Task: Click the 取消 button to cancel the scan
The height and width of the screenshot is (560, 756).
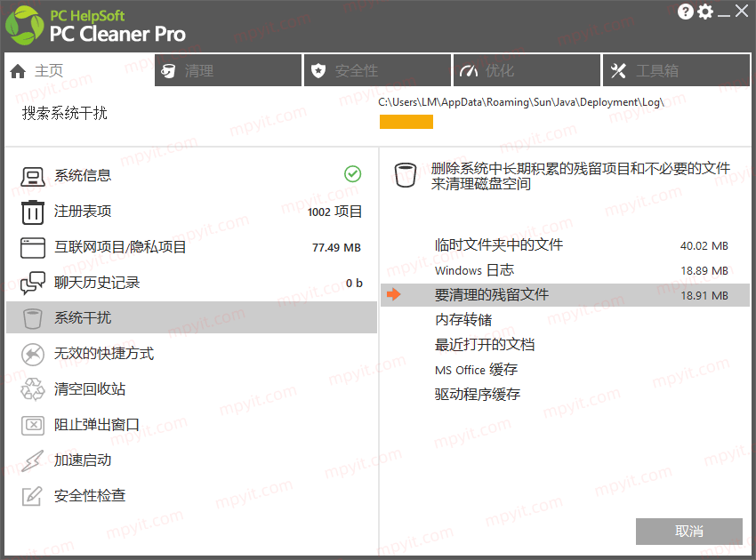Action: tap(689, 531)
